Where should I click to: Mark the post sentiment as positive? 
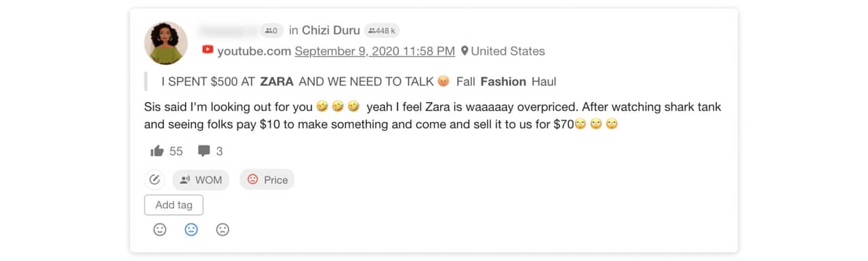click(x=160, y=230)
